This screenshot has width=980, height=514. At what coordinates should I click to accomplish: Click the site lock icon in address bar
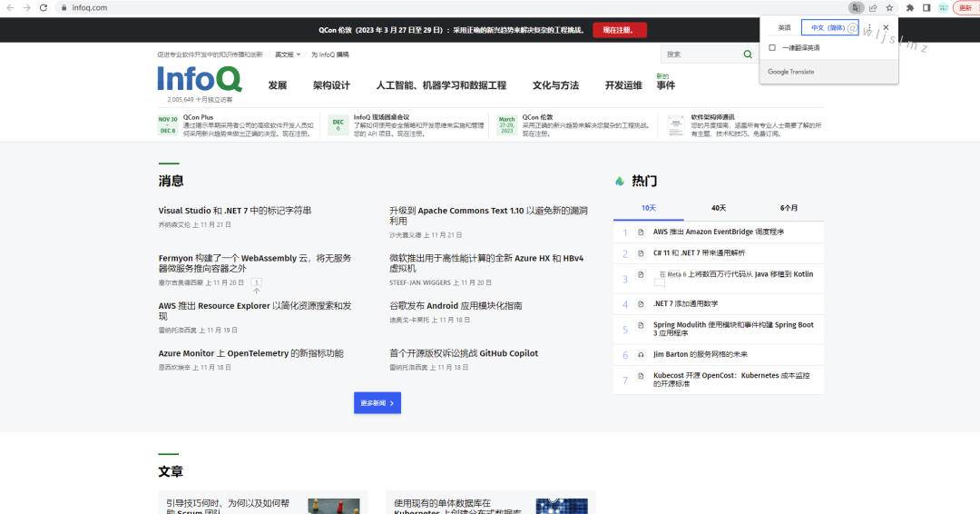tap(64, 7)
